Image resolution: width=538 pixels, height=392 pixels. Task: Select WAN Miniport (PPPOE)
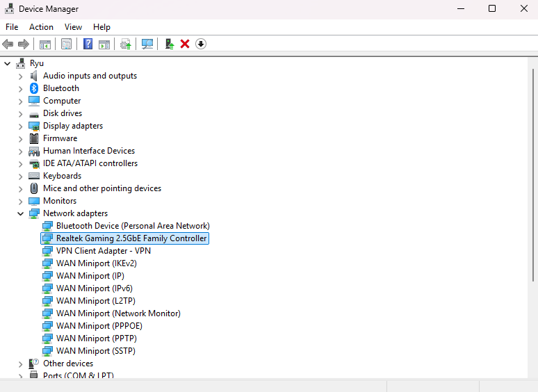(99, 326)
